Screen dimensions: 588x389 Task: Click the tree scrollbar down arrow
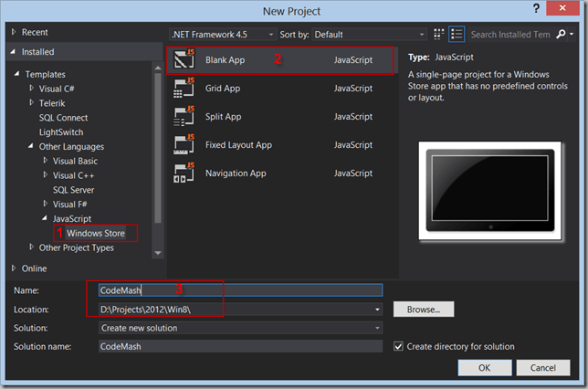point(158,253)
